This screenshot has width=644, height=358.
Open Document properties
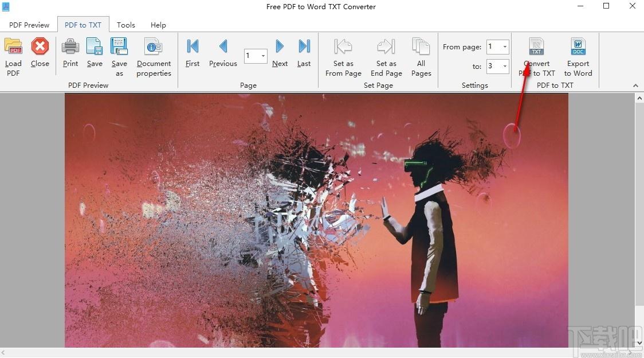(154, 56)
